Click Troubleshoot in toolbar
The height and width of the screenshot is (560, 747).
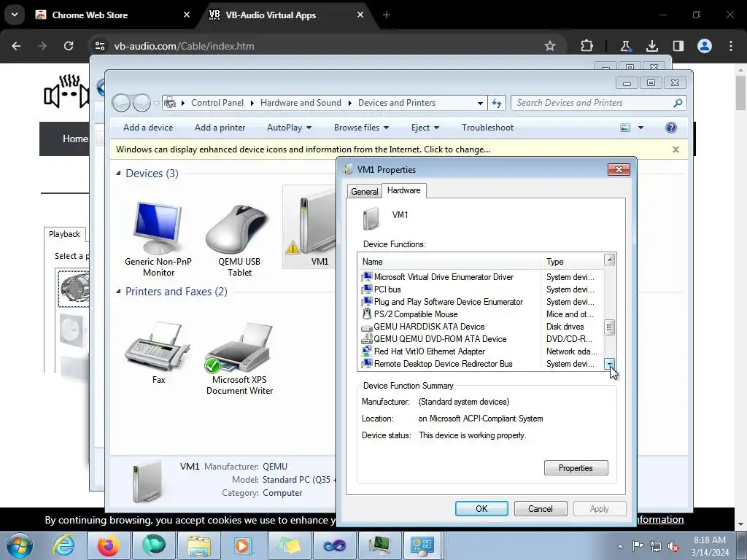click(x=487, y=128)
